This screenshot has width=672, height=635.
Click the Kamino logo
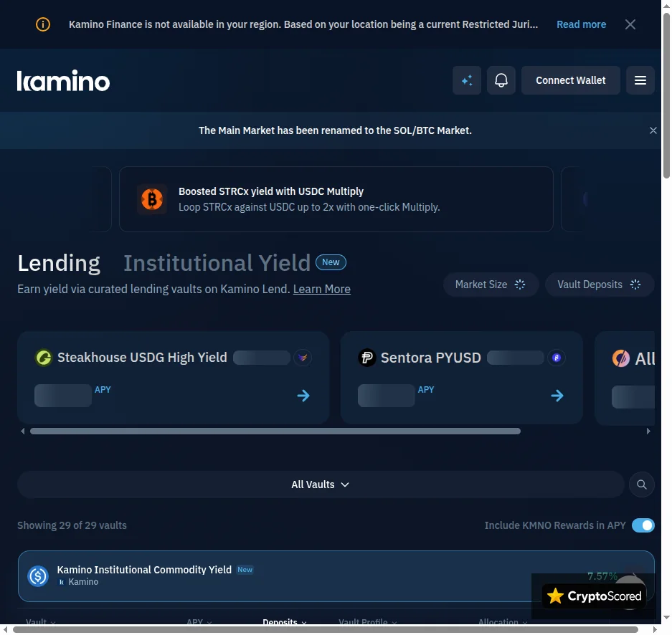pos(63,80)
